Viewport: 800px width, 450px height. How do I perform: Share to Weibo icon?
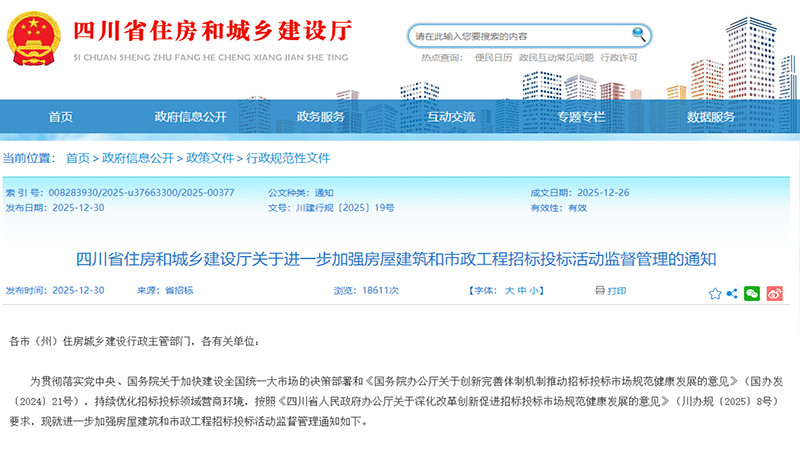pyautogui.click(x=774, y=293)
